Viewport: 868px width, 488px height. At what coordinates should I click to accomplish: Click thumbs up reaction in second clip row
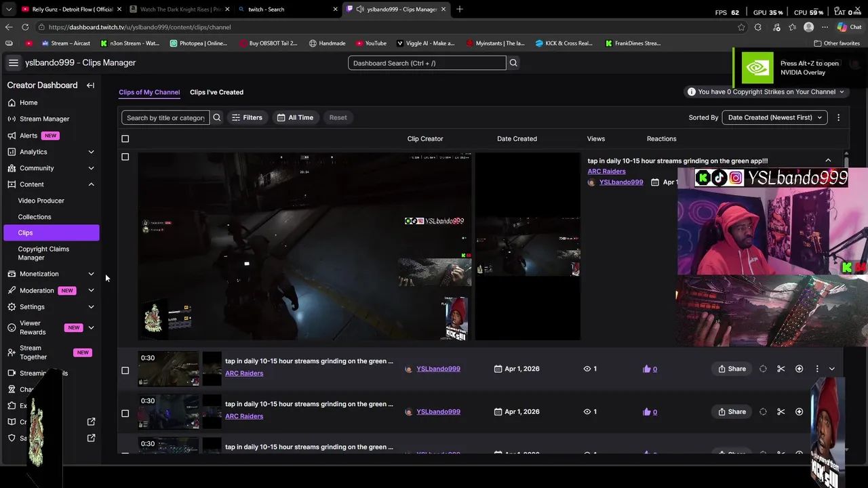click(x=646, y=411)
